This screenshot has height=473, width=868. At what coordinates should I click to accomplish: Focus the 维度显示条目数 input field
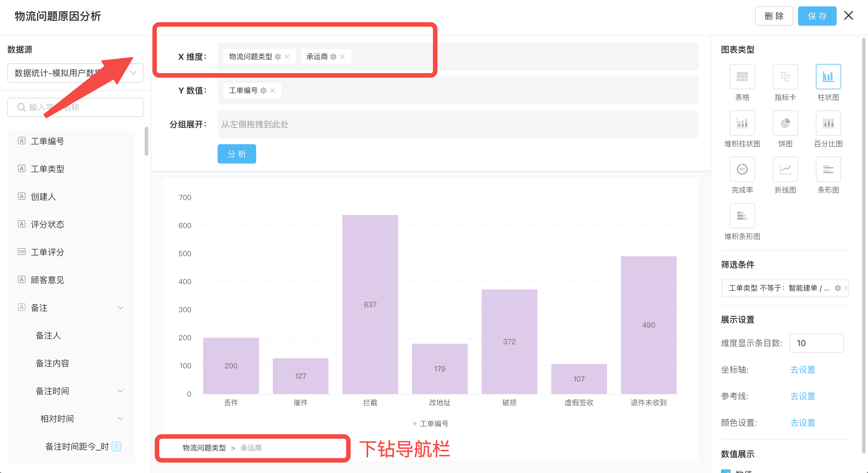click(x=816, y=343)
